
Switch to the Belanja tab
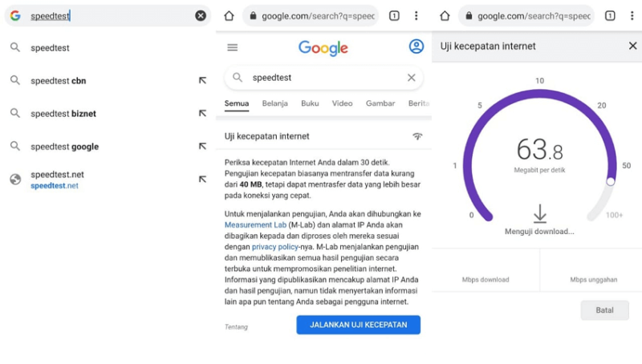pyautogui.click(x=274, y=103)
